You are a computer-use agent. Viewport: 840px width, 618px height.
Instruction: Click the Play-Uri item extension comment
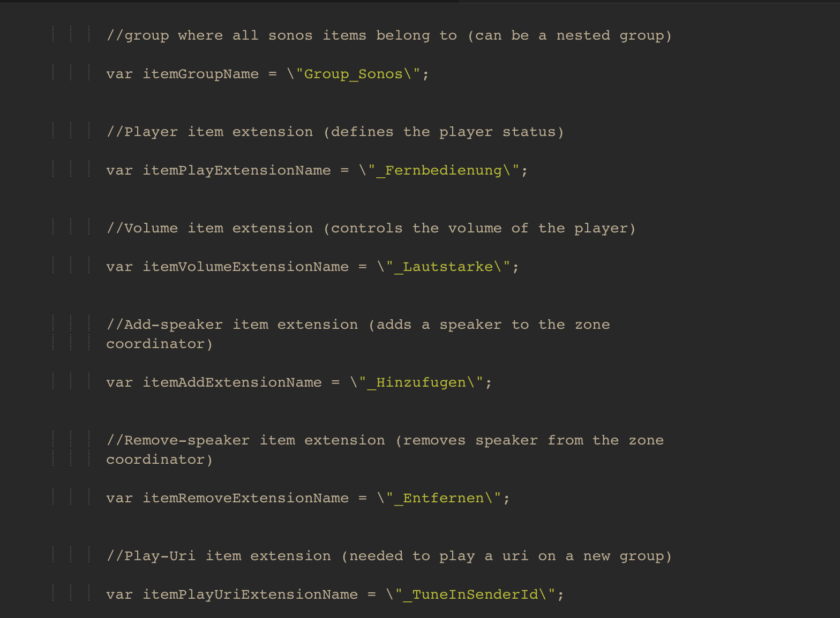(388, 556)
